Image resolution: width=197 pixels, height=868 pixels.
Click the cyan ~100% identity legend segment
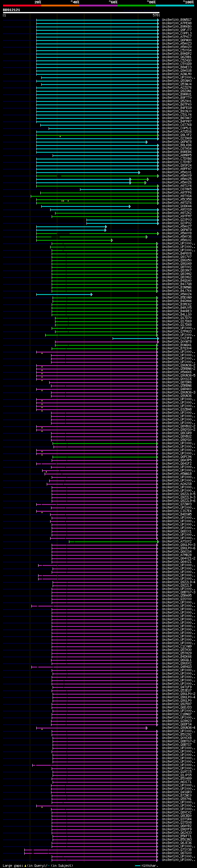tap(175, 6)
